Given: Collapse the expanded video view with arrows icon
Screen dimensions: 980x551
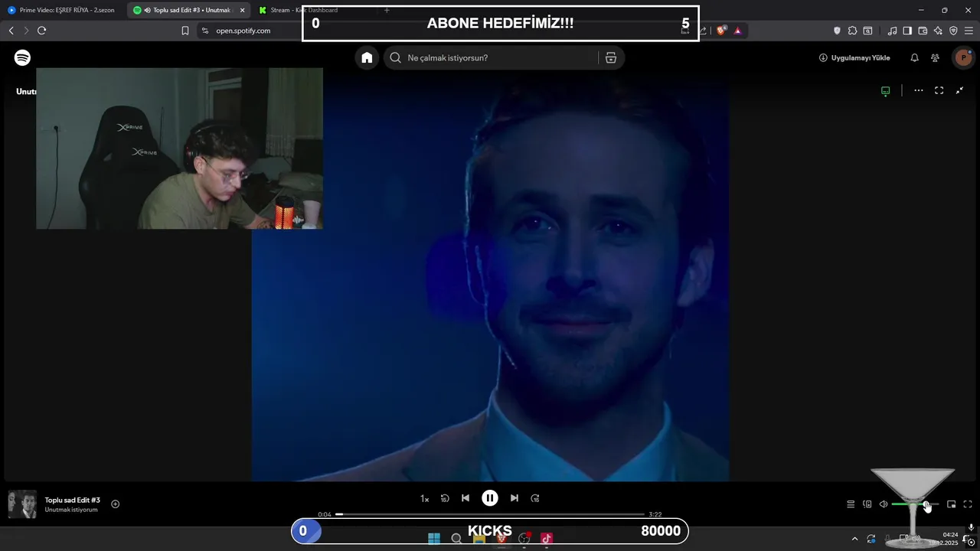Looking at the screenshot, I should pyautogui.click(x=960, y=90).
